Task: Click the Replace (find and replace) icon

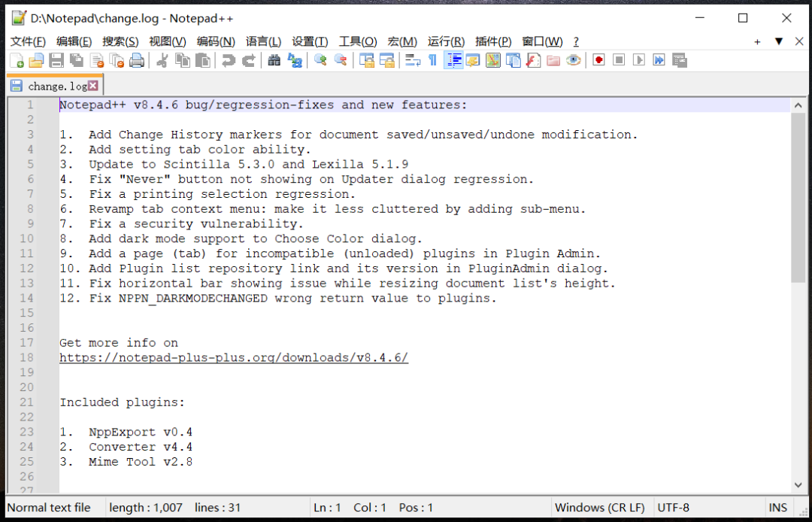Action: (x=295, y=59)
